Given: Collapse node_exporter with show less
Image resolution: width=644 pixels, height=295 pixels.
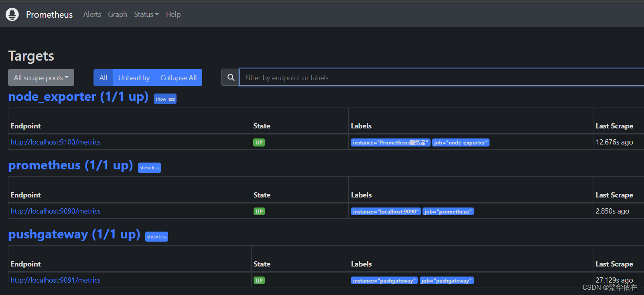Looking at the screenshot, I should click(165, 99).
